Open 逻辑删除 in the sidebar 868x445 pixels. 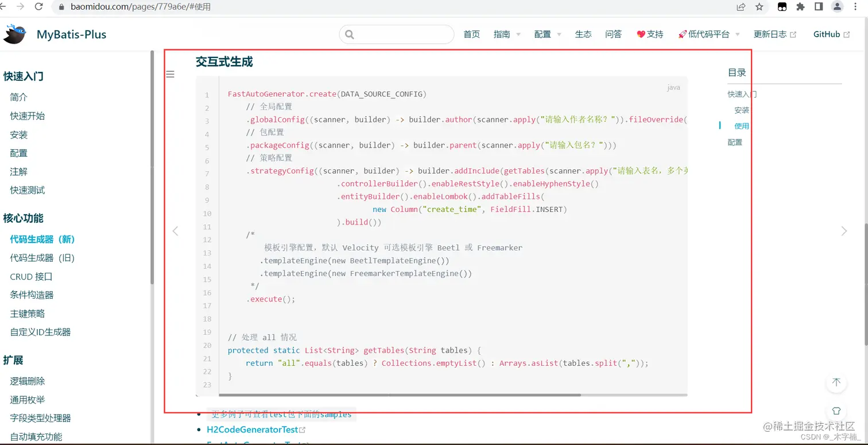[28, 381]
